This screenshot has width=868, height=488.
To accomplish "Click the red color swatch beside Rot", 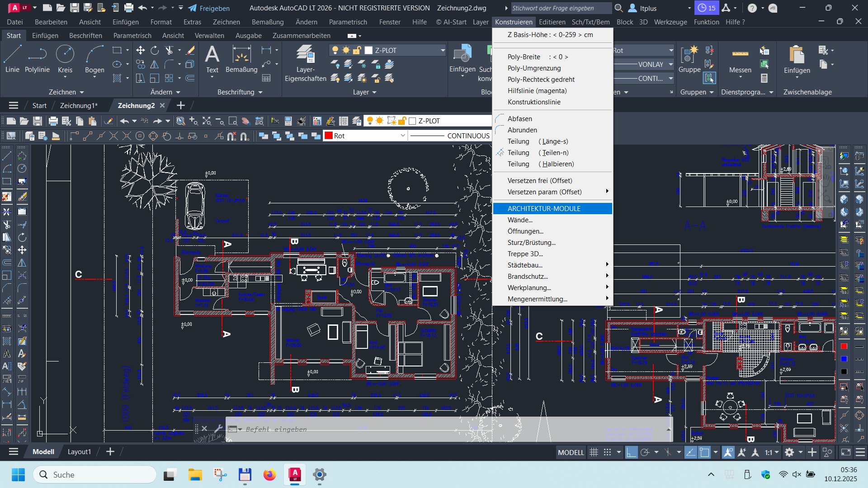I will (329, 136).
